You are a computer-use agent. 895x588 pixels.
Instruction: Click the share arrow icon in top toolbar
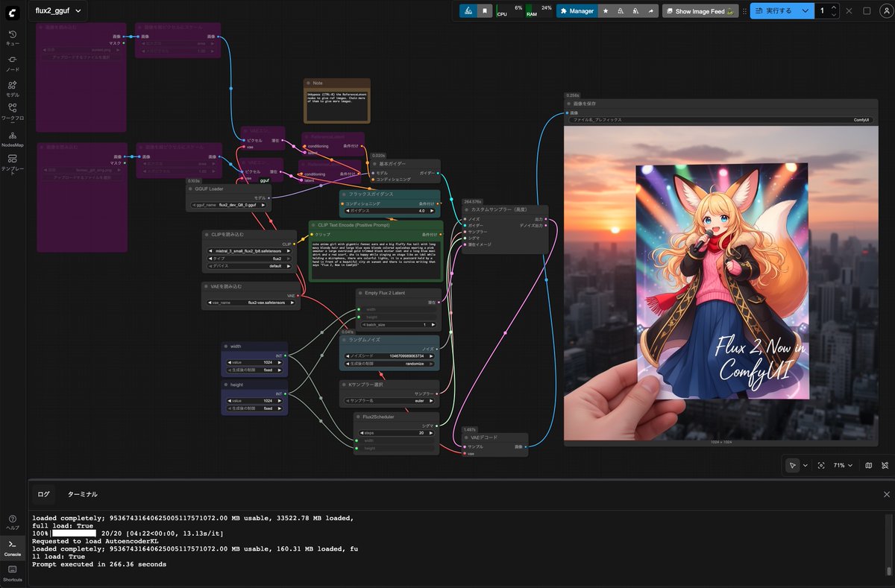click(x=650, y=11)
